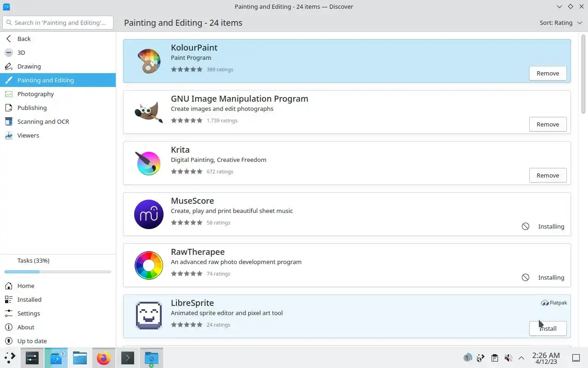The image size is (588, 368).
Task: Click the Tasks progress bar
Action: (x=58, y=272)
